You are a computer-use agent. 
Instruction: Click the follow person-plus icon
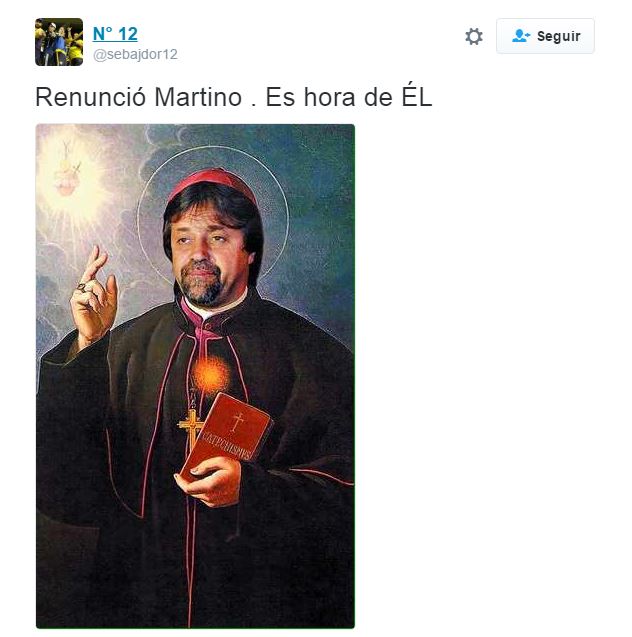pyautogui.click(x=521, y=36)
